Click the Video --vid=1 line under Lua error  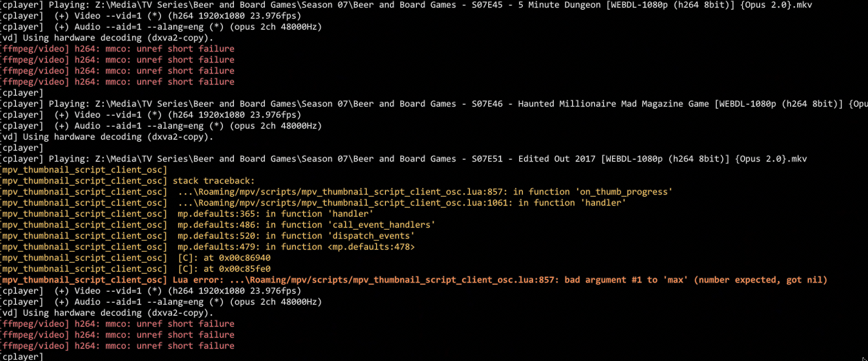tap(151, 291)
